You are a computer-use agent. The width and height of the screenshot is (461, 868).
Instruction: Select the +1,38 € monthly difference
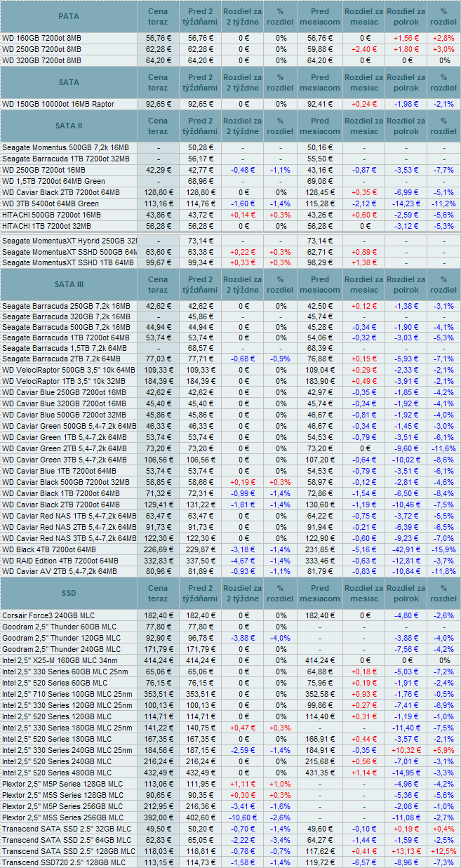click(x=363, y=262)
